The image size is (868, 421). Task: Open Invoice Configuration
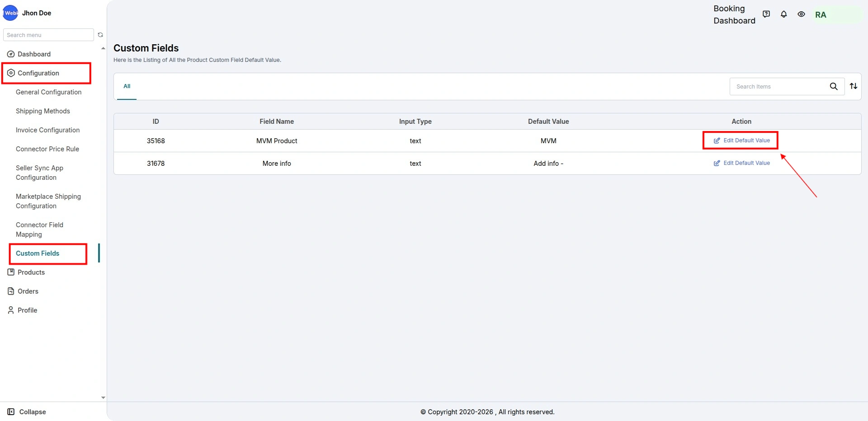(x=48, y=130)
